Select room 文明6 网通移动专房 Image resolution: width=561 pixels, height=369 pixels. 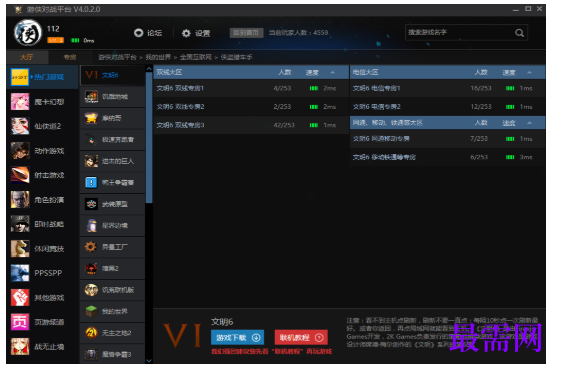[x=448, y=139]
